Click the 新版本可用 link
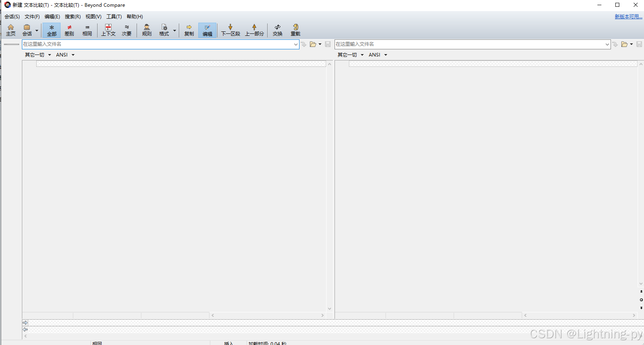 (x=628, y=17)
